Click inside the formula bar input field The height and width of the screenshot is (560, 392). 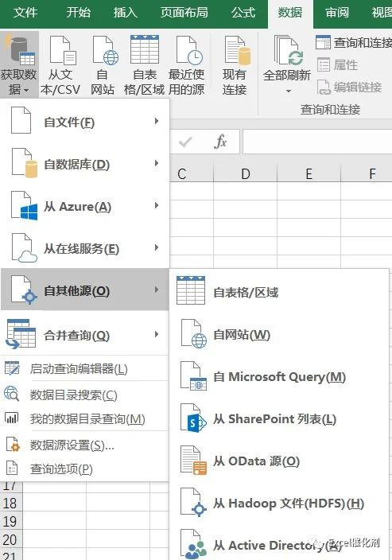317,142
